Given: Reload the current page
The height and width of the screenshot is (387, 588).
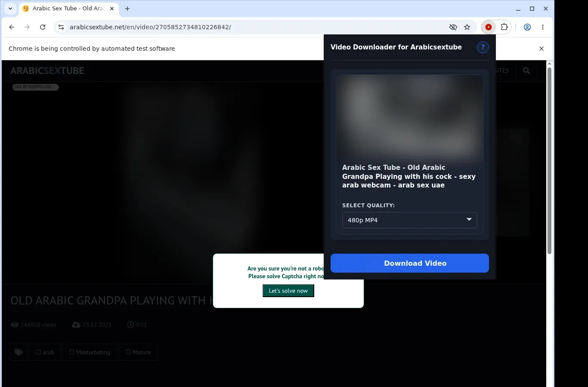Looking at the screenshot, I should [43, 27].
